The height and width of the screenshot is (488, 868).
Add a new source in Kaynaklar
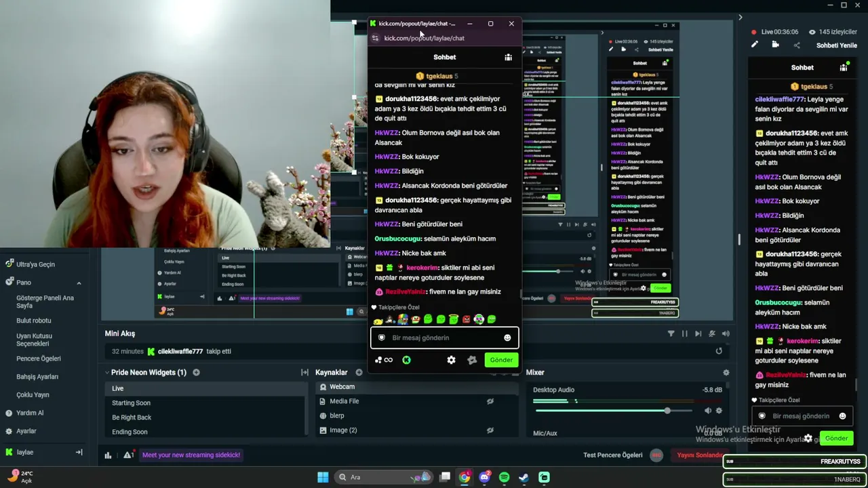pyautogui.click(x=360, y=372)
